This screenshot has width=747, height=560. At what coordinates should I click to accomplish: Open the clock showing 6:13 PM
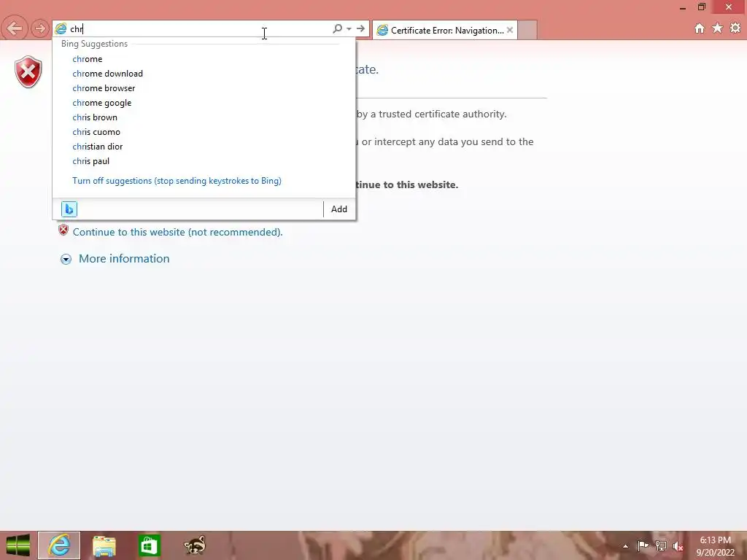click(715, 547)
